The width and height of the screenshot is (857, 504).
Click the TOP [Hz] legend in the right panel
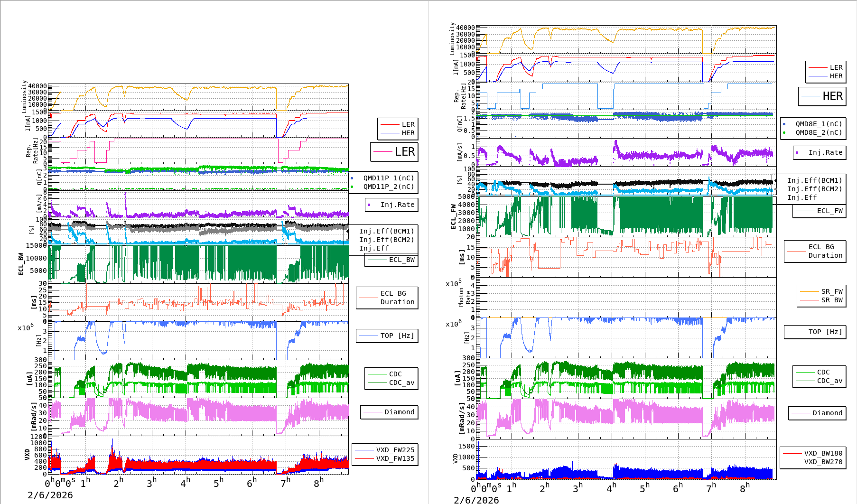coord(826,332)
